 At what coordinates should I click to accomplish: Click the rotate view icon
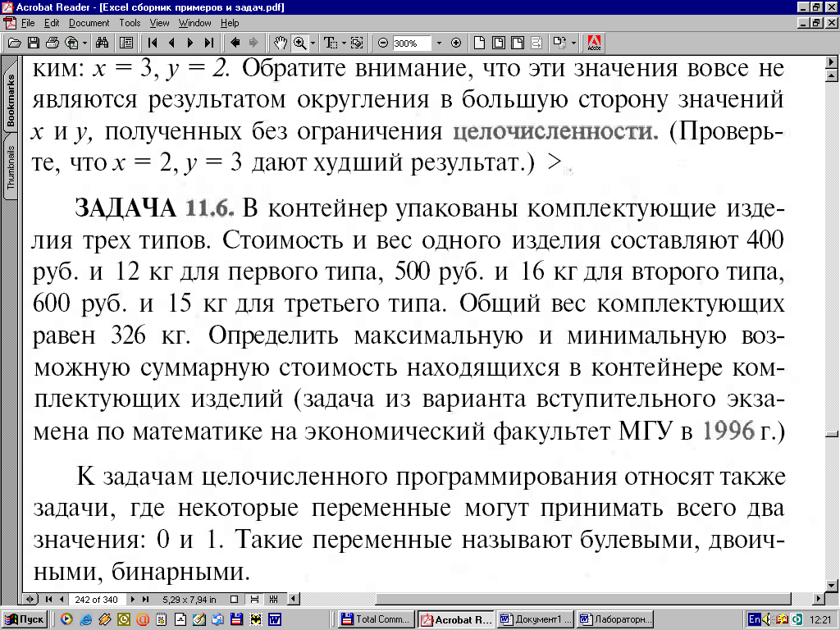(x=559, y=43)
